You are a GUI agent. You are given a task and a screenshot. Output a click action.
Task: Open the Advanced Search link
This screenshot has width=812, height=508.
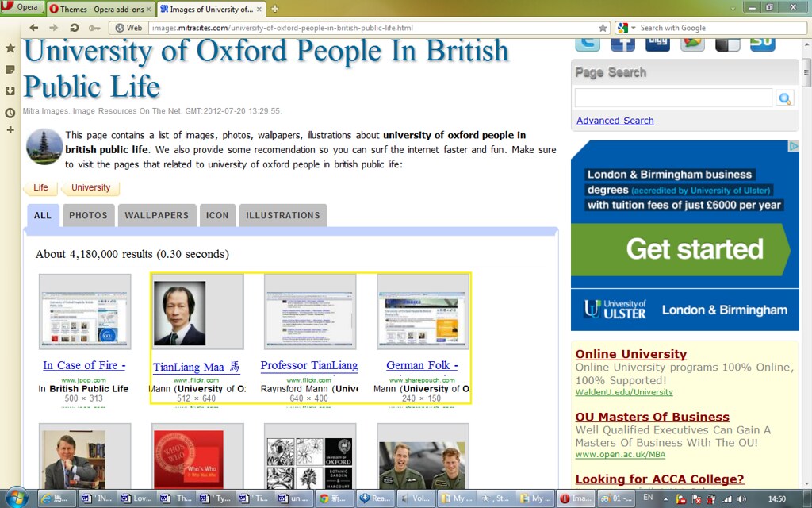coord(615,121)
